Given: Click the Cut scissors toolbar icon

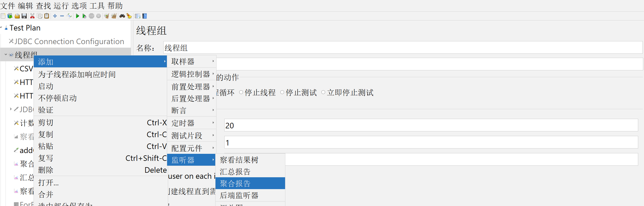Looking at the screenshot, I should [32, 16].
